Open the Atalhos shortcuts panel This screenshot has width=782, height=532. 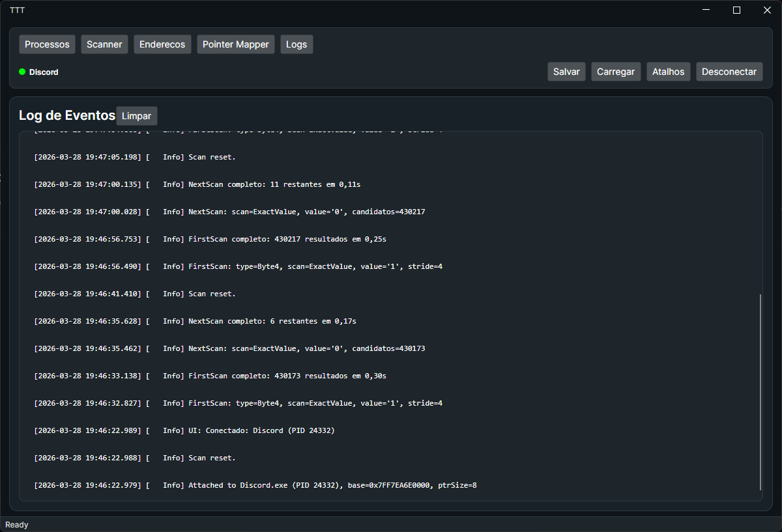(x=667, y=72)
